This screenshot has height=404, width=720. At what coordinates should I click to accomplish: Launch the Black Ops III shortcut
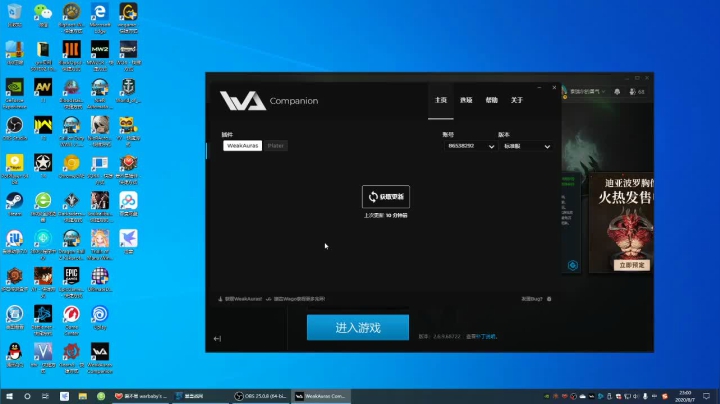pyautogui.click(x=71, y=55)
